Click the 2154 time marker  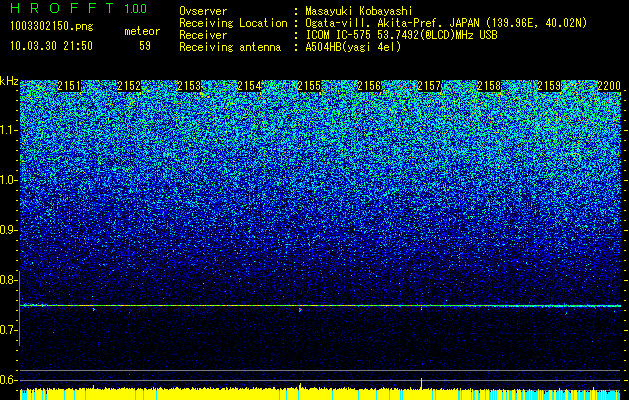249,86
